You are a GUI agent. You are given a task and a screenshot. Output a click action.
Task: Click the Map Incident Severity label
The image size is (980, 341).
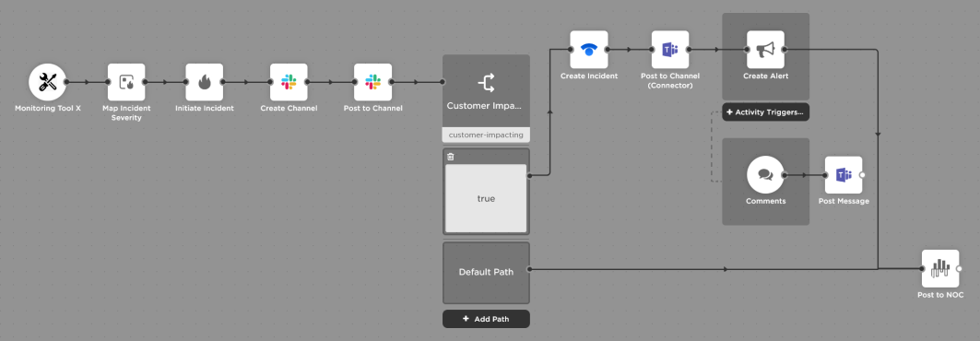click(126, 112)
